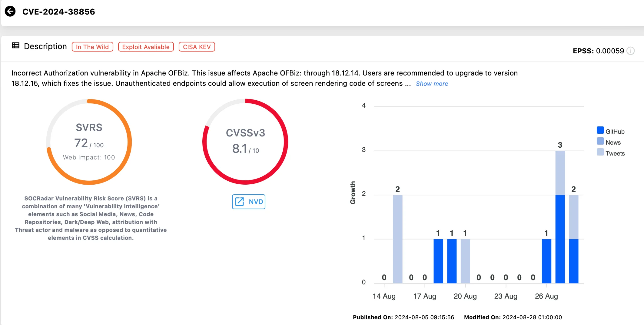This screenshot has width=644, height=325.
Task: Open the NVD external link button
Action: tap(249, 202)
